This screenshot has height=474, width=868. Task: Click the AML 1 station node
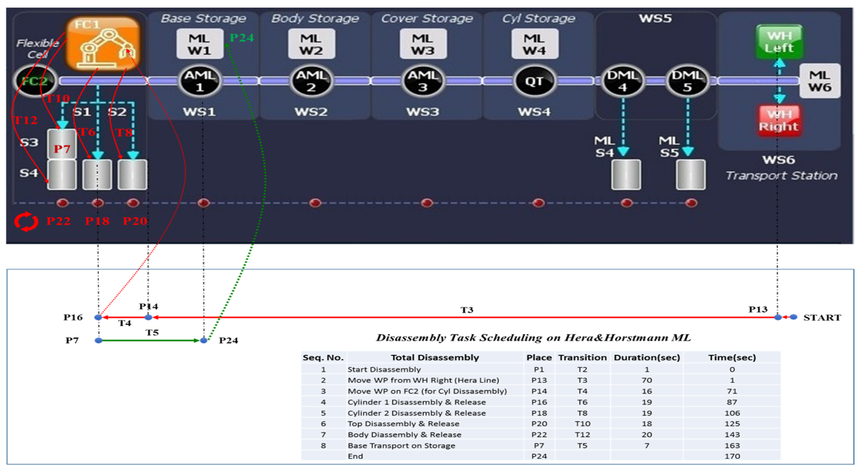[200, 81]
